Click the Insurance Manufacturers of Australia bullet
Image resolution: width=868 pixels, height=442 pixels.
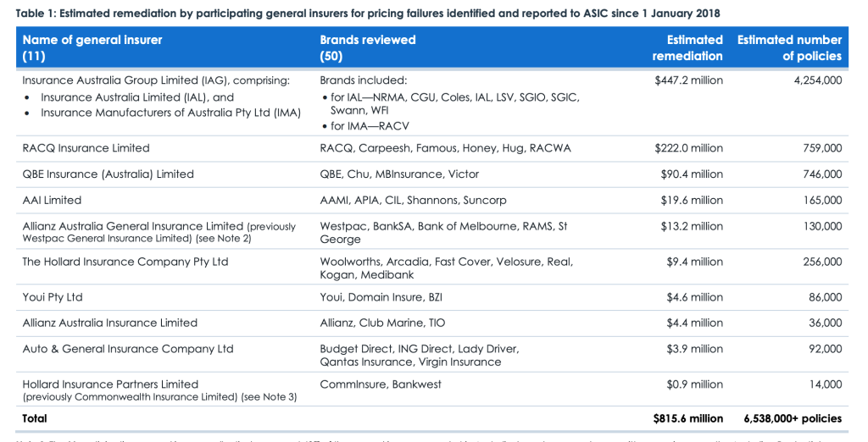coord(170,113)
